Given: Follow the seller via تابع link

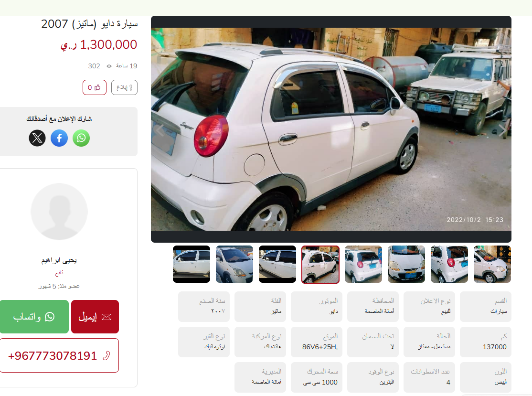Looking at the screenshot, I should (59, 273).
